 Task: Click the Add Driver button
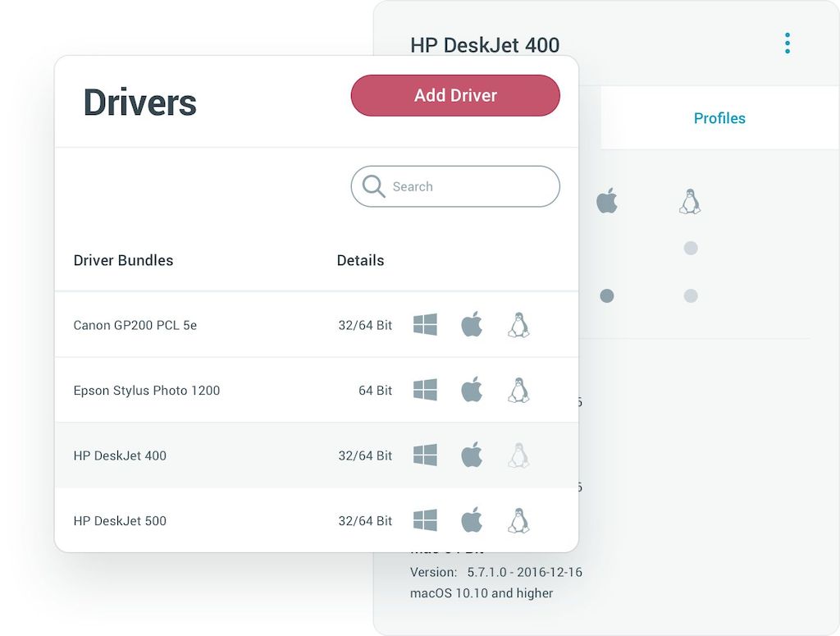(x=455, y=95)
